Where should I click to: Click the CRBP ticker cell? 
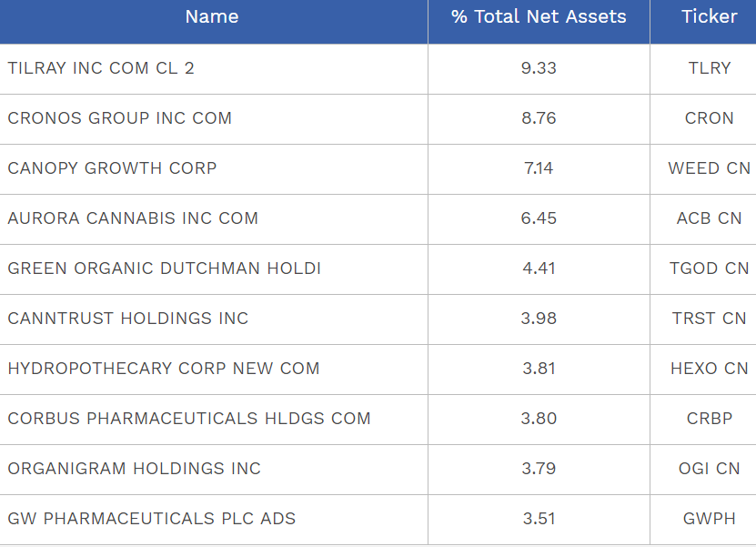point(709,419)
